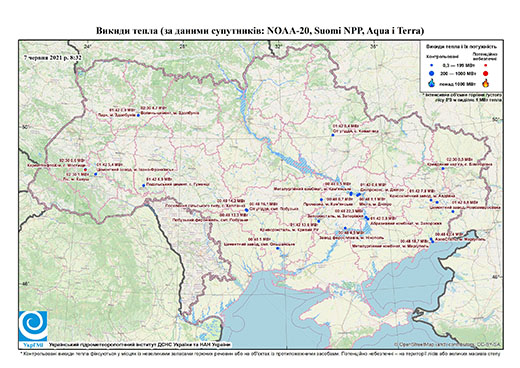This screenshot has width=520, height=368.
Task: Click the orange flame legend icon
Action: [486, 83]
